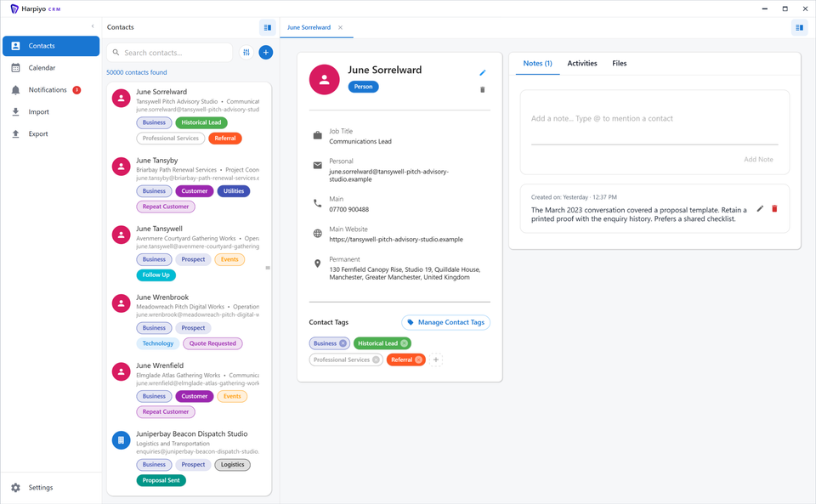
Task: Collapse the sidebar with the chevron
Action: click(93, 26)
